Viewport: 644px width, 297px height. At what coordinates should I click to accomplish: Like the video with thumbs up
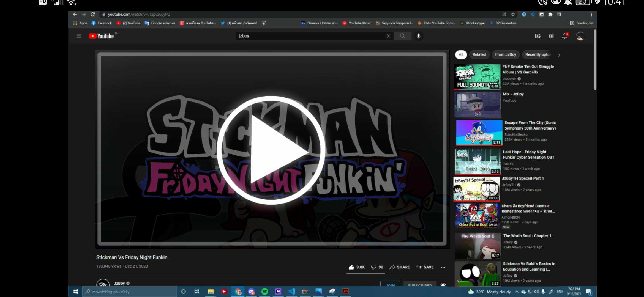[357, 267]
